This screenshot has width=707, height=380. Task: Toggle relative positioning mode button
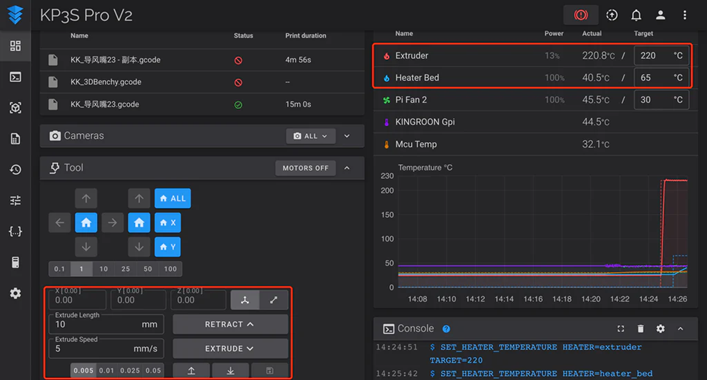coord(273,300)
